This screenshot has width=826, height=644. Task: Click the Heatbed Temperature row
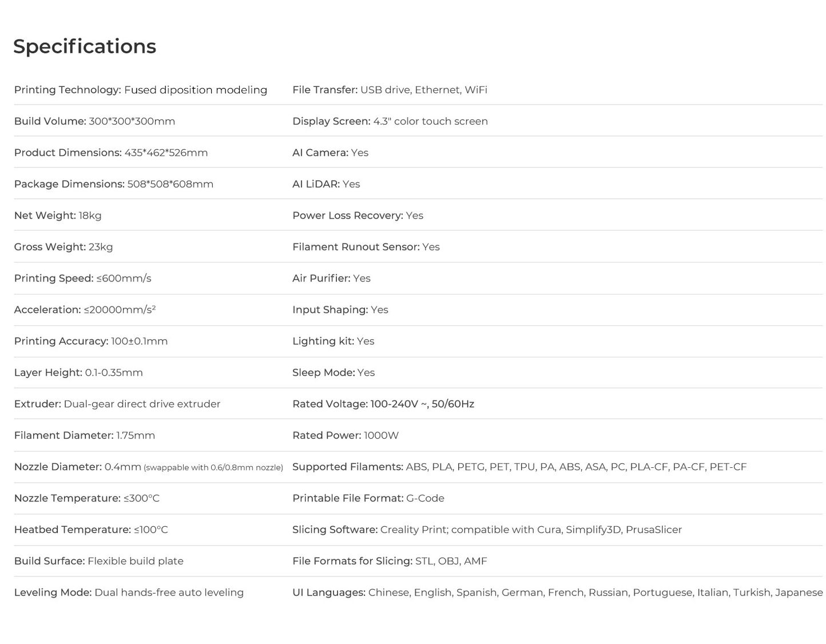(91, 530)
